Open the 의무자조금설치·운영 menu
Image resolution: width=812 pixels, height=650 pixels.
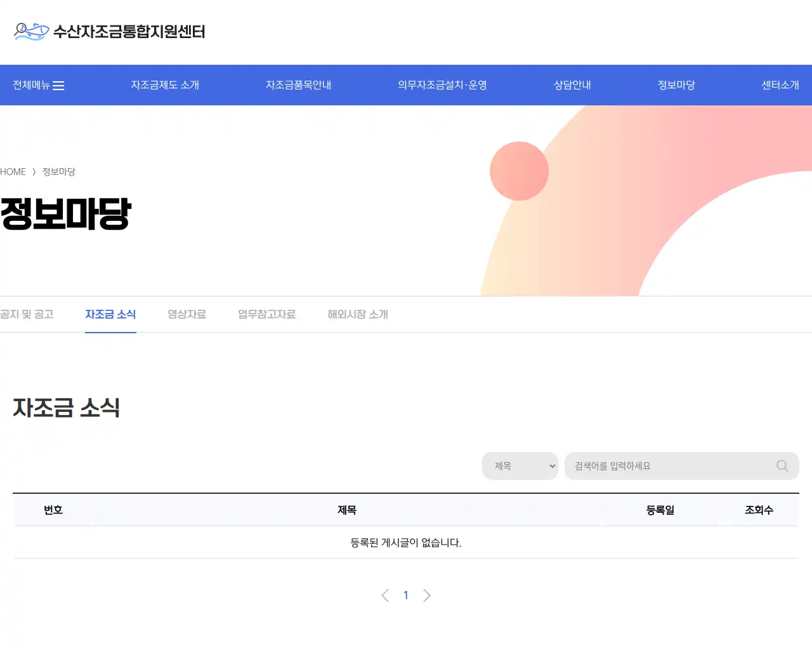pos(442,85)
